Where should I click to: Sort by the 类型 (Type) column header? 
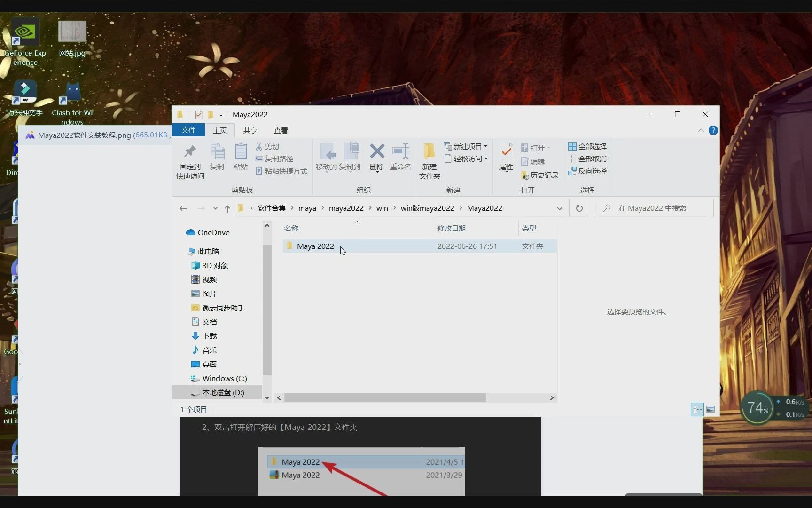(529, 228)
